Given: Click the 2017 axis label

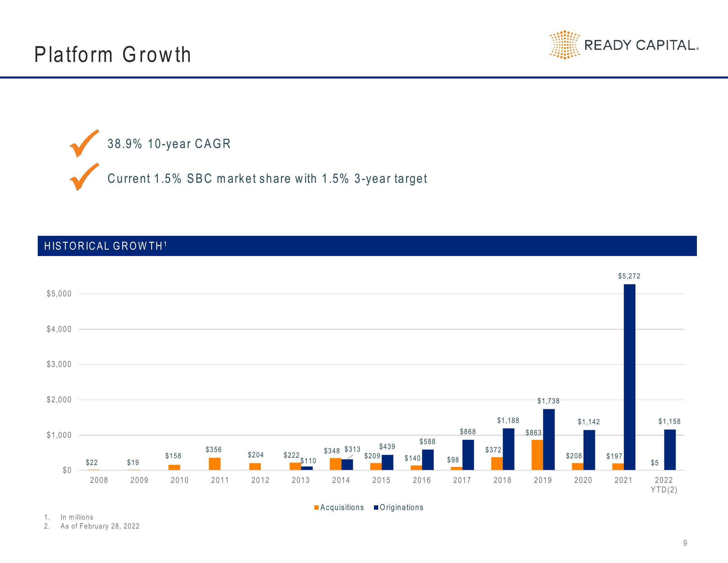Looking at the screenshot, I should (x=462, y=480).
